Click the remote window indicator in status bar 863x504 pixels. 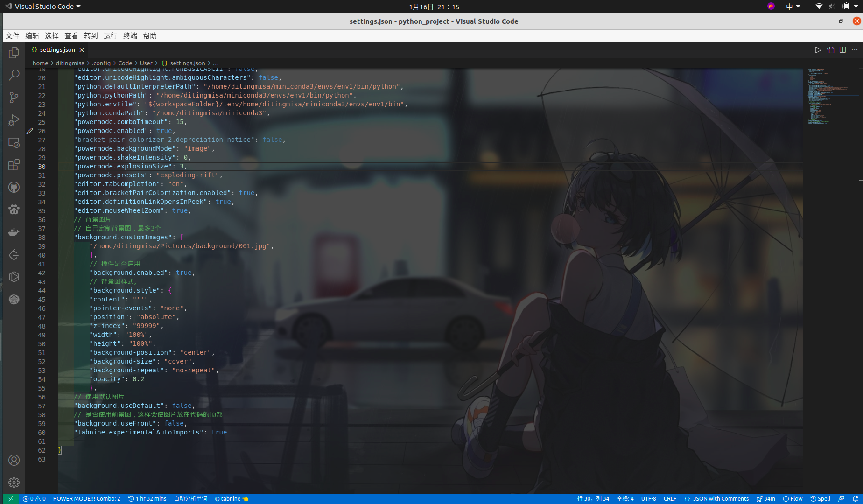(11, 499)
